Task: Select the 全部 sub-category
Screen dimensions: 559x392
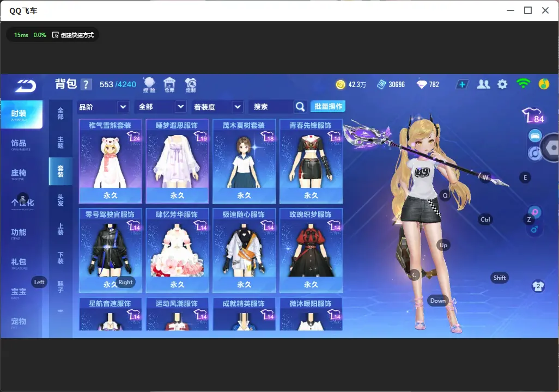Action: 60,113
